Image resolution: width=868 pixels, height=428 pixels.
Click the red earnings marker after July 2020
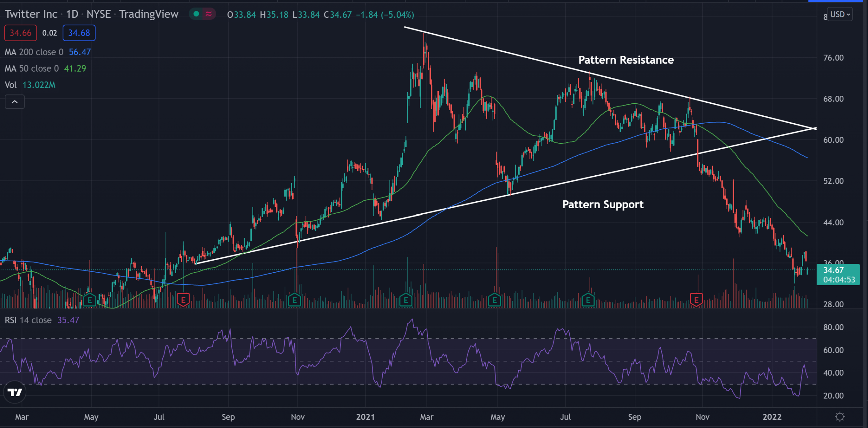[x=183, y=300]
